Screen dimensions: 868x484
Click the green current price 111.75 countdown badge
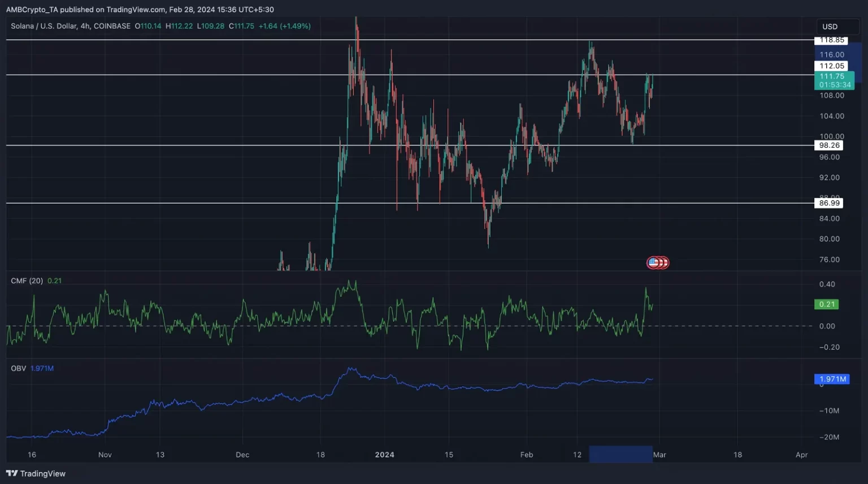click(x=834, y=80)
